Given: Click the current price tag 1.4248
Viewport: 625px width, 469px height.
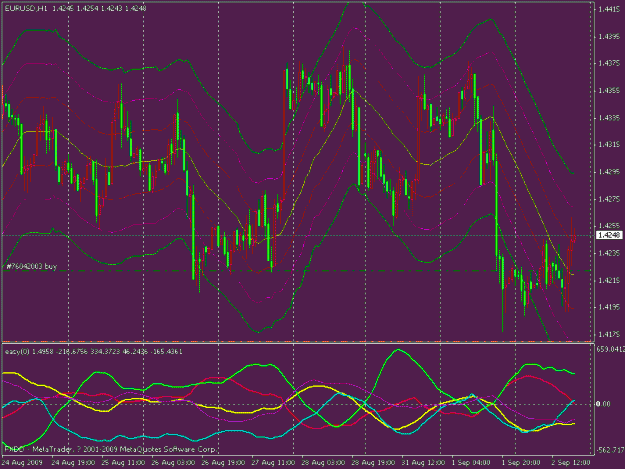Looking at the screenshot, I should click(609, 235).
